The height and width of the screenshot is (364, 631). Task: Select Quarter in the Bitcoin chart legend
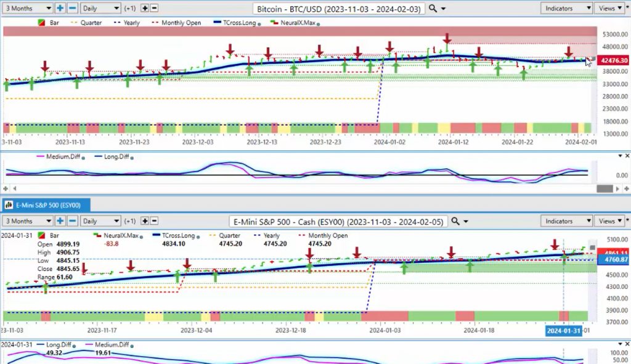pyautogui.click(x=91, y=23)
